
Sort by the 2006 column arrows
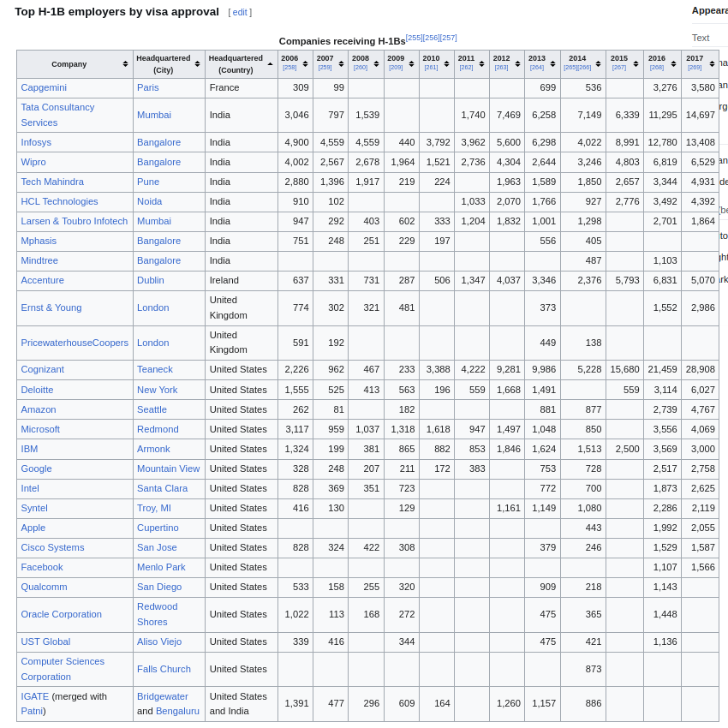click(306, 64)
